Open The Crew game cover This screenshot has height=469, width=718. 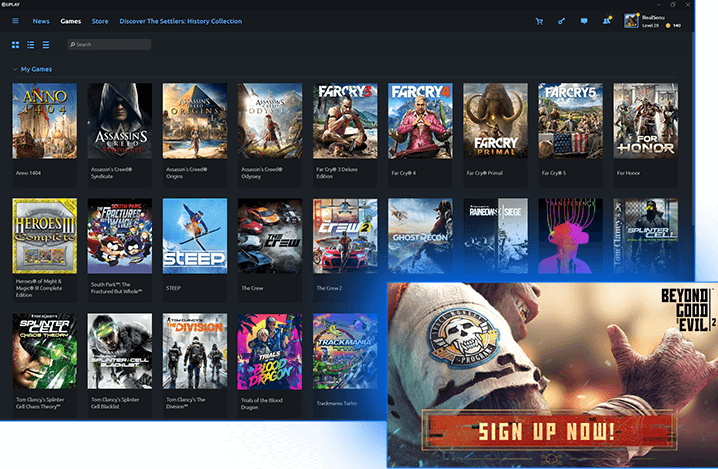point(270,236)
